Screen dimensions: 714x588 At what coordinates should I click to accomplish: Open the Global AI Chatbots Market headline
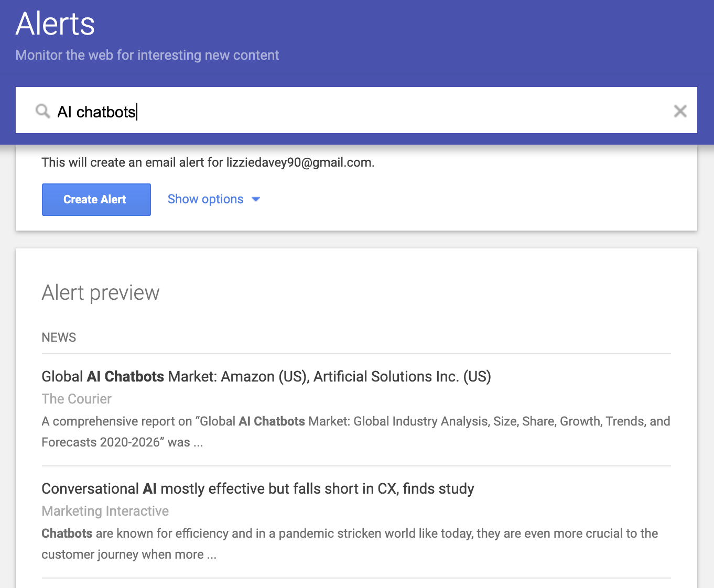coord(266,376)
